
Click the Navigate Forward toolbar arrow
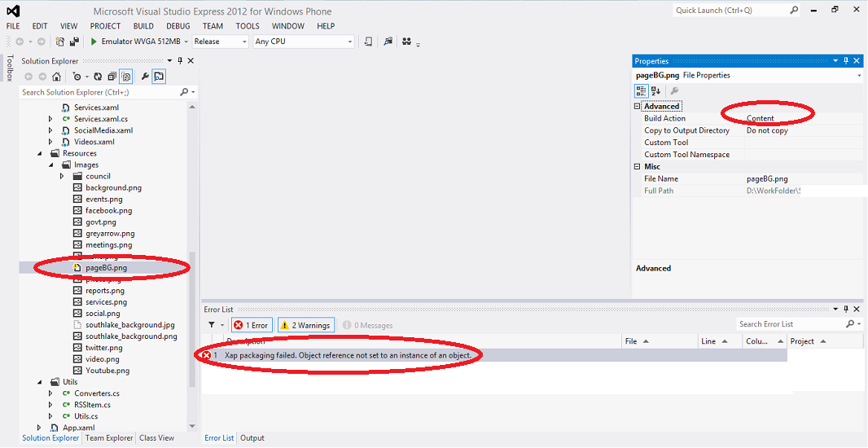(41, 42)
